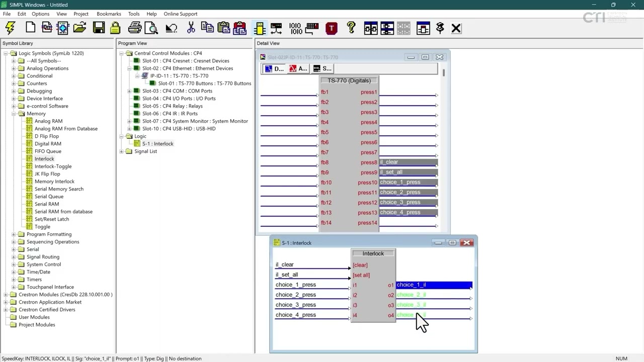The width and height of the screenshot is (644, 362).
Task: Click the TS-770 (Digitals) symbol header
Action: tap(349, 80)
